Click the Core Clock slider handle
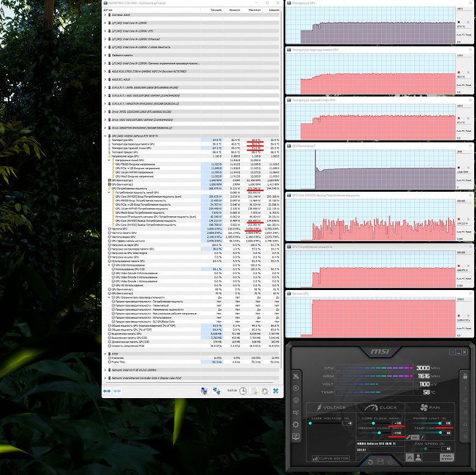Image resolution: width=476 pixels, height=475 pixels. coord(373,423)
